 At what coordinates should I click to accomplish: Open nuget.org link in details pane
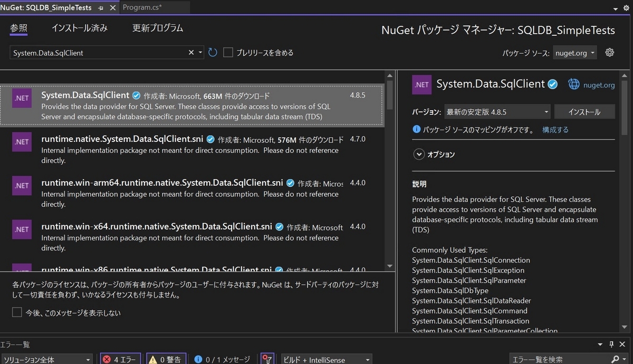599,85
